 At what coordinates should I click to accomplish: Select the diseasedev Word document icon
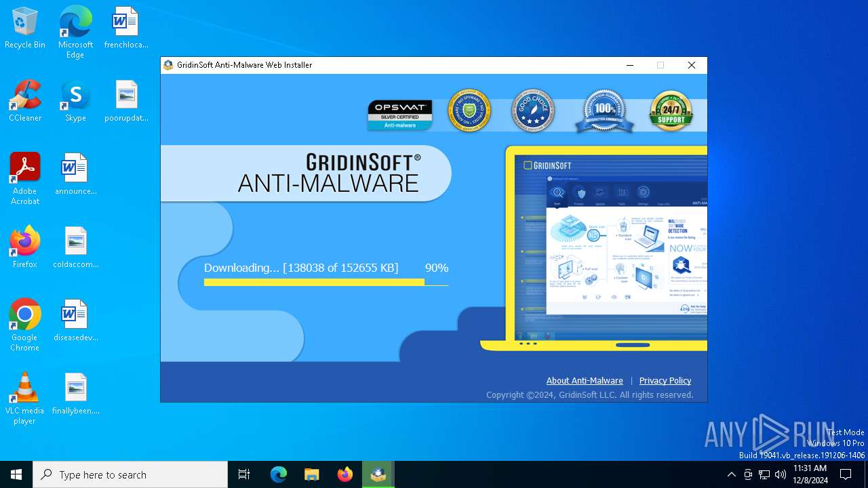coord(75,321)
